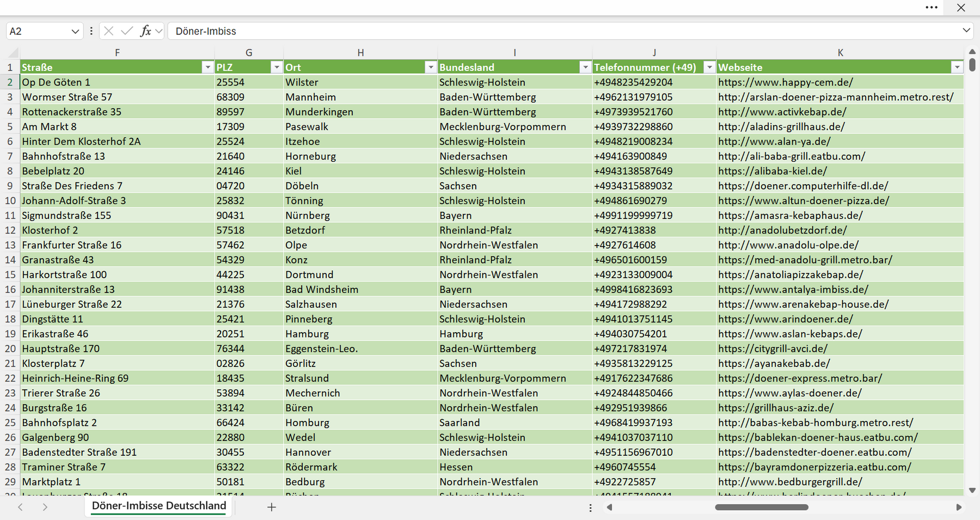Open link https://www.happy-cem.de/
The width and height of the screenshot is (980, 520).
785,82
